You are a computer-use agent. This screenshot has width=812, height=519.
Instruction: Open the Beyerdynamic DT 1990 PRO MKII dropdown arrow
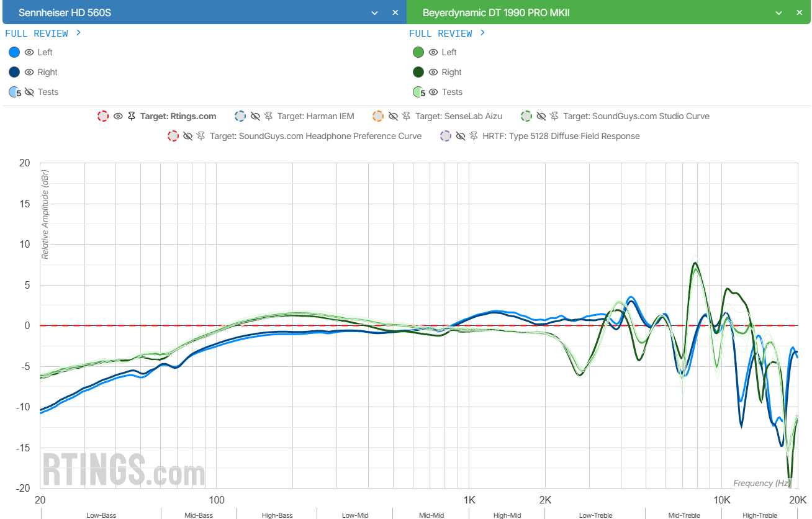[778, 13]
